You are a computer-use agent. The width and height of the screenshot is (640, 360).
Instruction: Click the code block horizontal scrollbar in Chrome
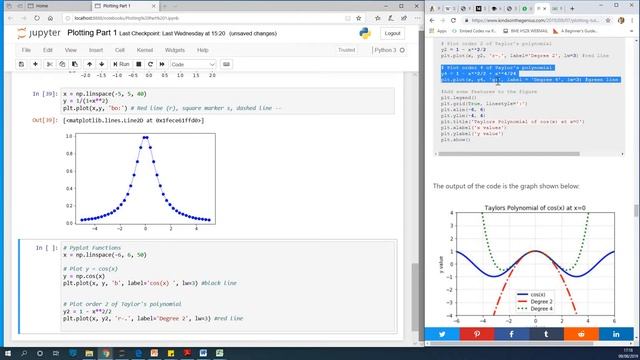pyautogui.click(x=509, y=154)
